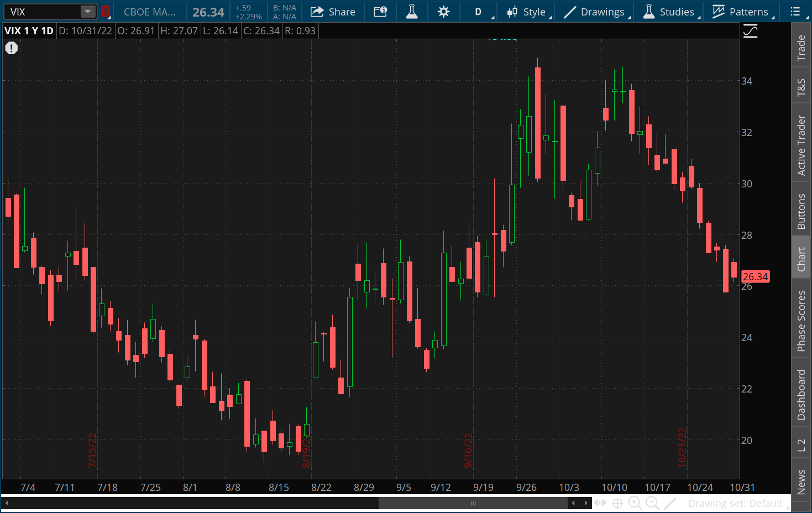Open the flask research tool icon
Image resolution: width=812 pixels, height=513 pixels.
pyautogui.click(x=412, y=12)
